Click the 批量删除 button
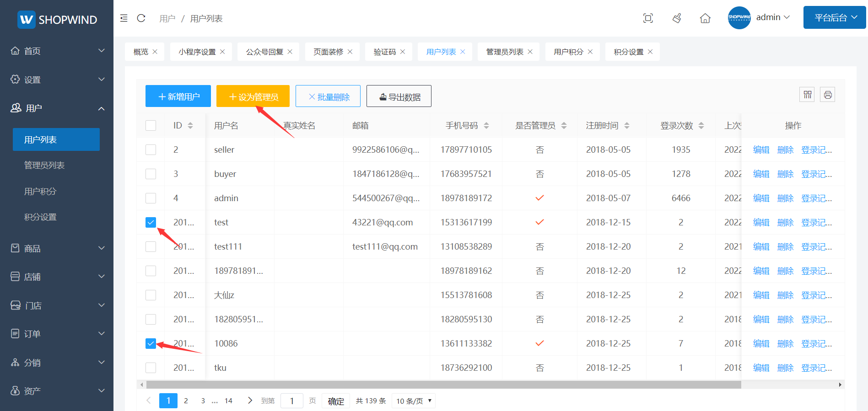 (x=328, y=96)
